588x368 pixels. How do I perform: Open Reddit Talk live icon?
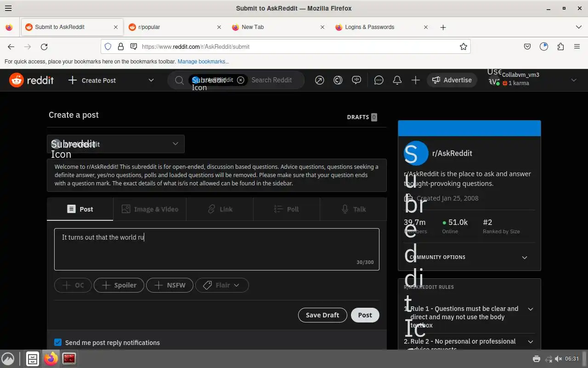point(356,80)
